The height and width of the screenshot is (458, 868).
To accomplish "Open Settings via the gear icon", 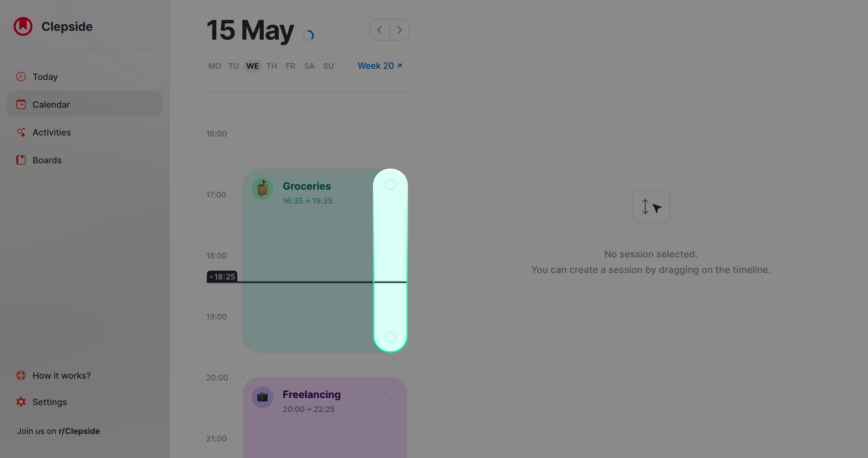I will click(x=21, y=402).
